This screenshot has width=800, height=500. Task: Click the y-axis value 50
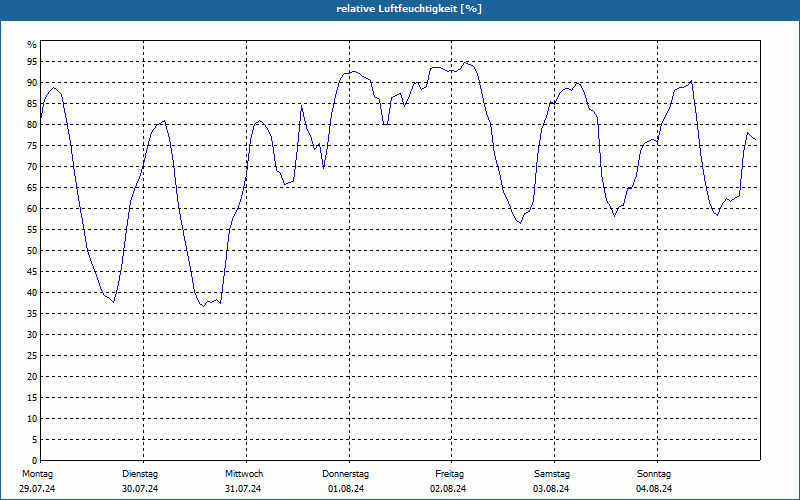pyautogui.click(x=32, y=251)
